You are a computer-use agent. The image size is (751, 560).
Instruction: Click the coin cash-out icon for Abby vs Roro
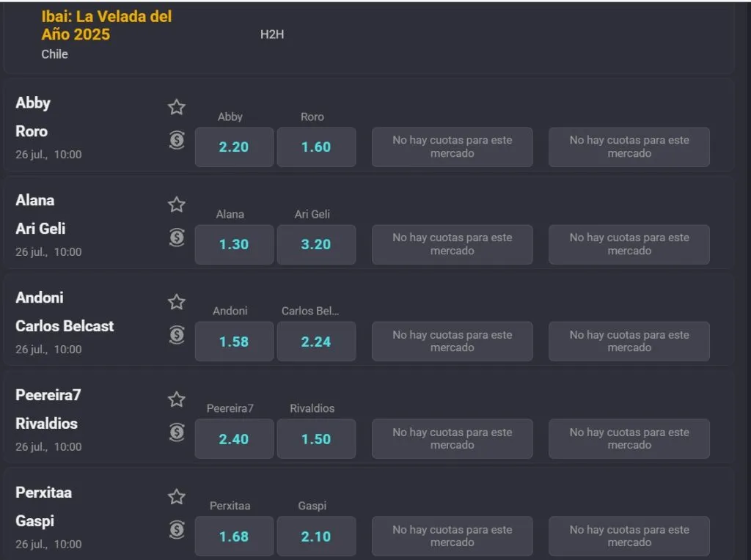tap(177, 140)
